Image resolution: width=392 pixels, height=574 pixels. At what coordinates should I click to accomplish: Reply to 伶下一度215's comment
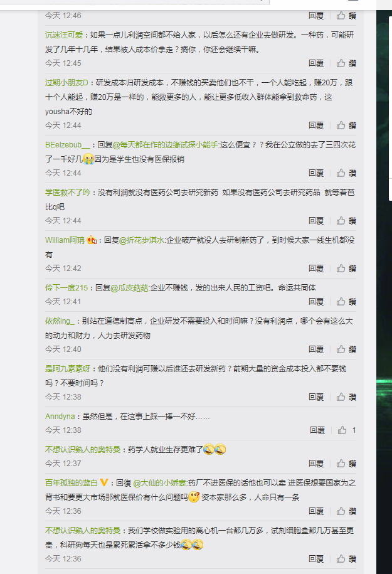tap(316, 302)
